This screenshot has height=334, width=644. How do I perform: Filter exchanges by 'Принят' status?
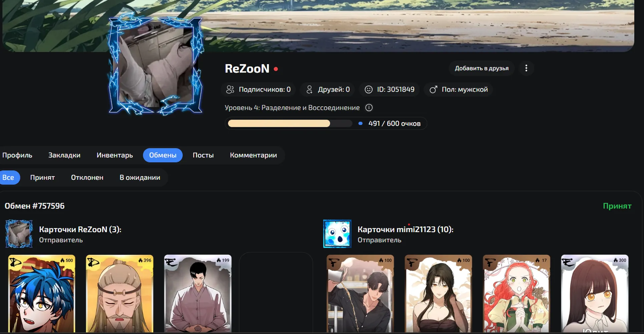[x=42, y=177]
